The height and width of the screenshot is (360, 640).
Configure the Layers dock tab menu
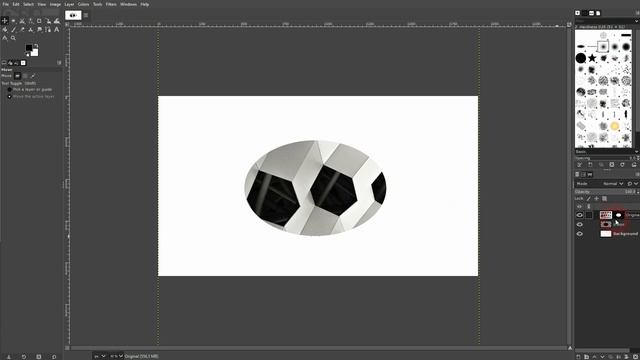click(x=638, y=174)
